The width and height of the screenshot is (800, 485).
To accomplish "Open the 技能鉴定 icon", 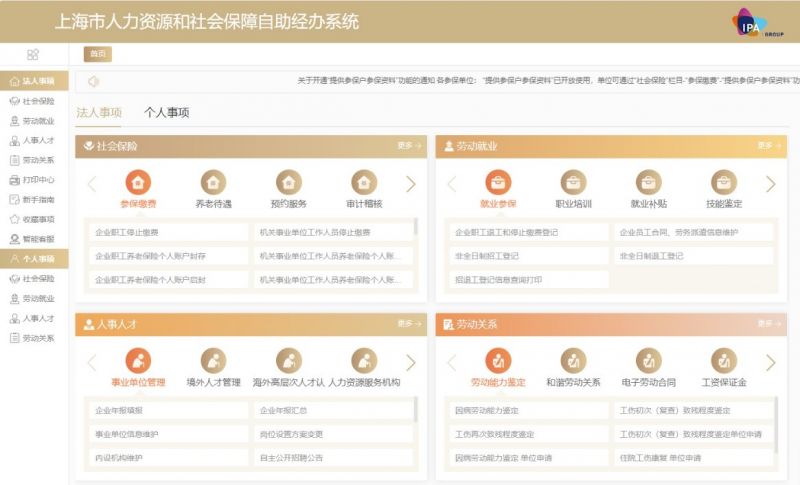I will click(724, 182).
